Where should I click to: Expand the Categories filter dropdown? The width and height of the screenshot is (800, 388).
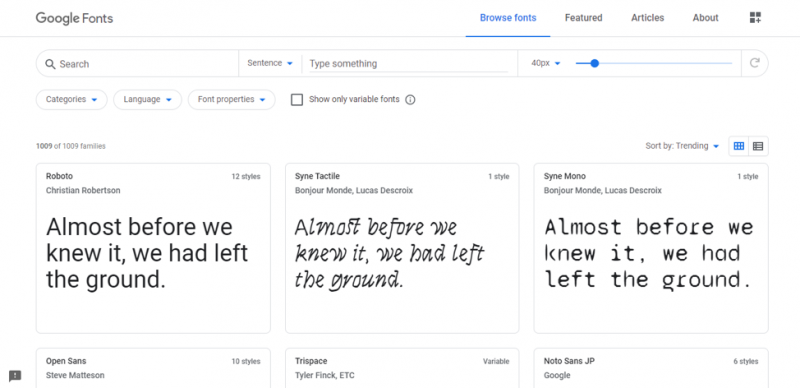71,100
